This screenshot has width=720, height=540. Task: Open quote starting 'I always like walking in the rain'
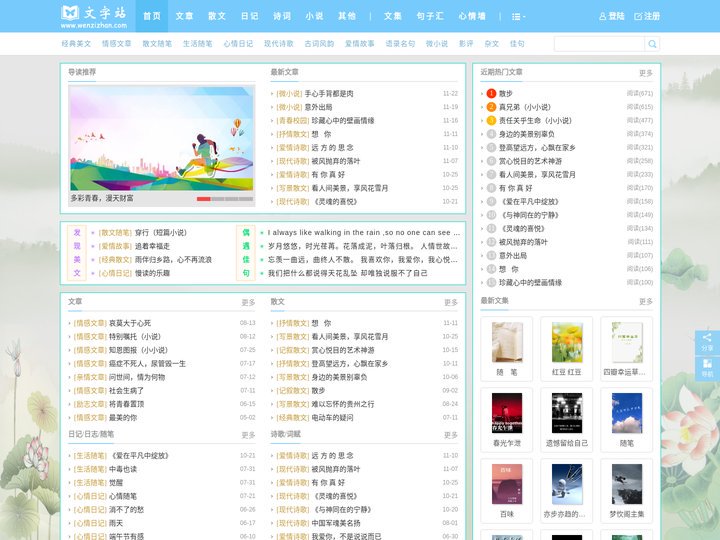point(363,233)
